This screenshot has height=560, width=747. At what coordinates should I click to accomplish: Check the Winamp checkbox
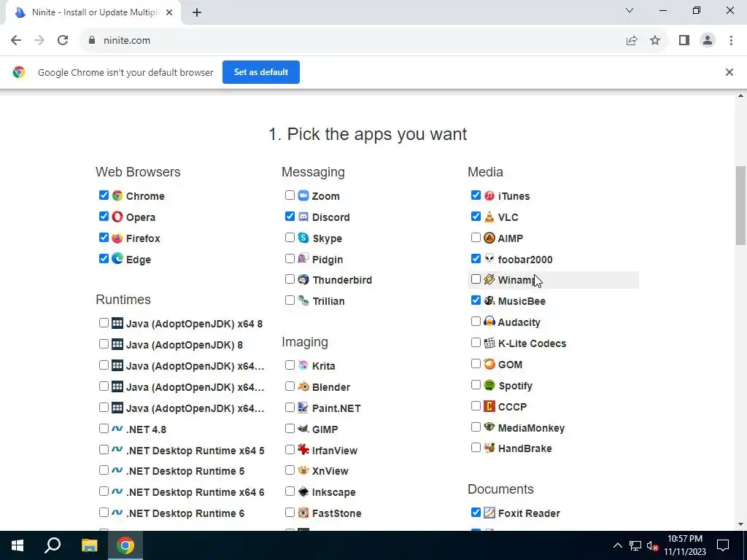[476, 279]
